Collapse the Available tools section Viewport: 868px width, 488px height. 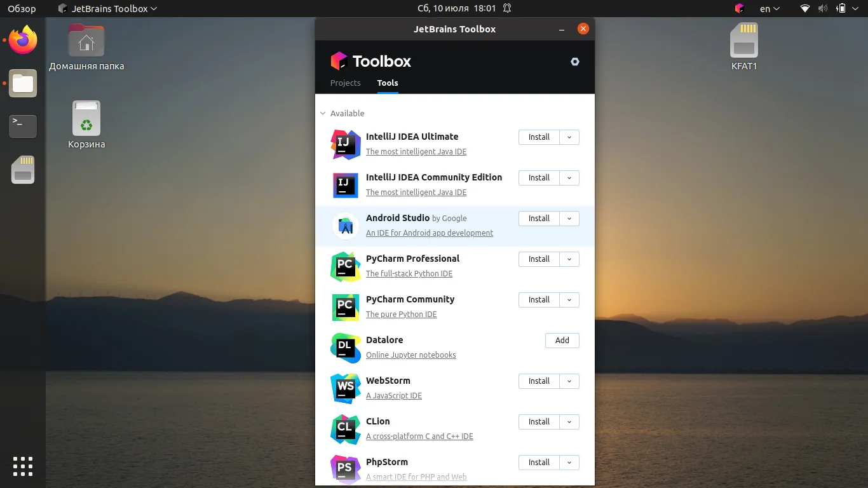[x=323, y=114]
